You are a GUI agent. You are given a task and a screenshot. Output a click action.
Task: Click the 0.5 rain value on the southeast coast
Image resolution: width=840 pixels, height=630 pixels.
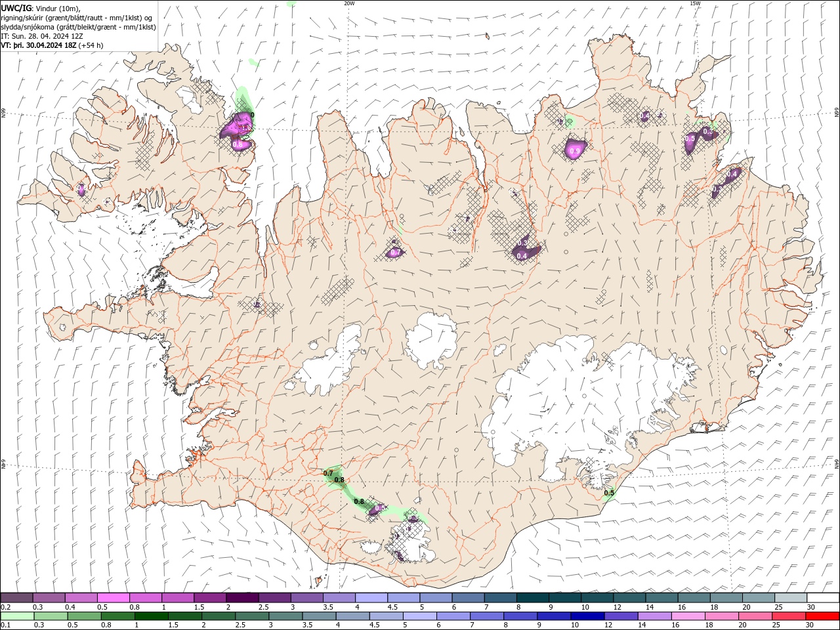pyautogui.click(x=609, y=493)
